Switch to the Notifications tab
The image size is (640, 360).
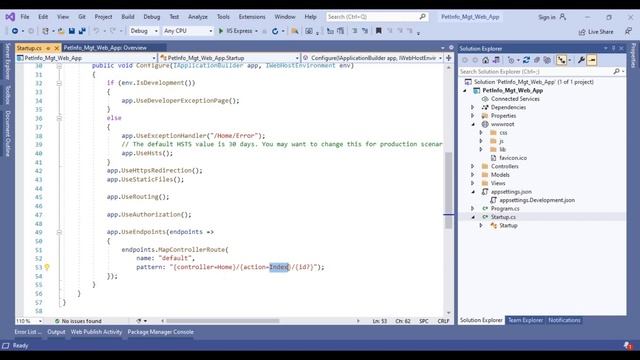pos(564,320)
